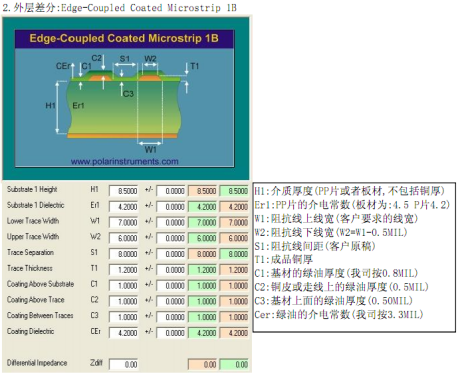Edit the Upper Trace Width W2 value

click(x=123, y=238)
